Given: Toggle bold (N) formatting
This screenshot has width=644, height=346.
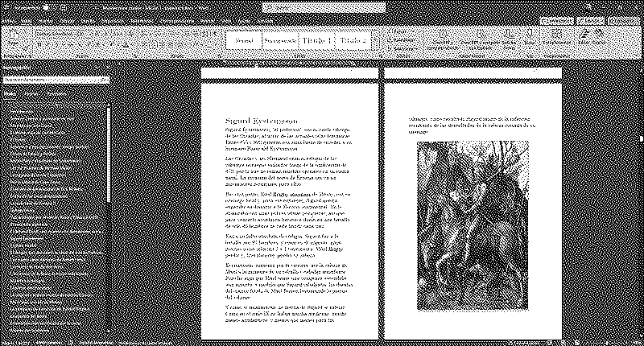Looking at the screenshot, I should (x=39, y=47).
